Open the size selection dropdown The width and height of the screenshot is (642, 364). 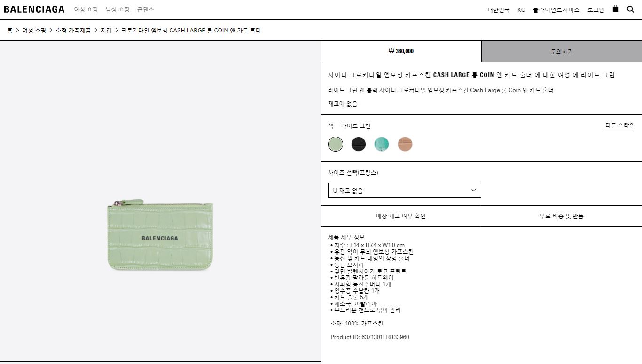(x=405, y=190)
